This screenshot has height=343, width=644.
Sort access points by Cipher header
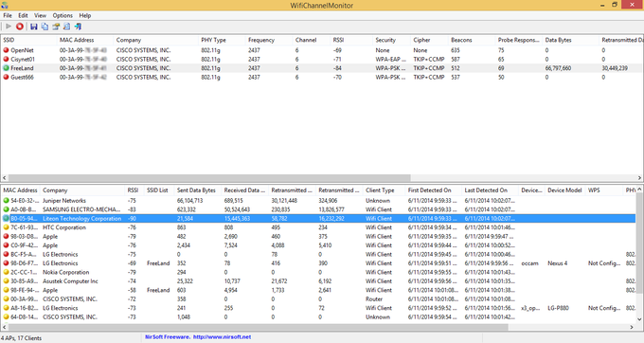click(x=429, y=40)
